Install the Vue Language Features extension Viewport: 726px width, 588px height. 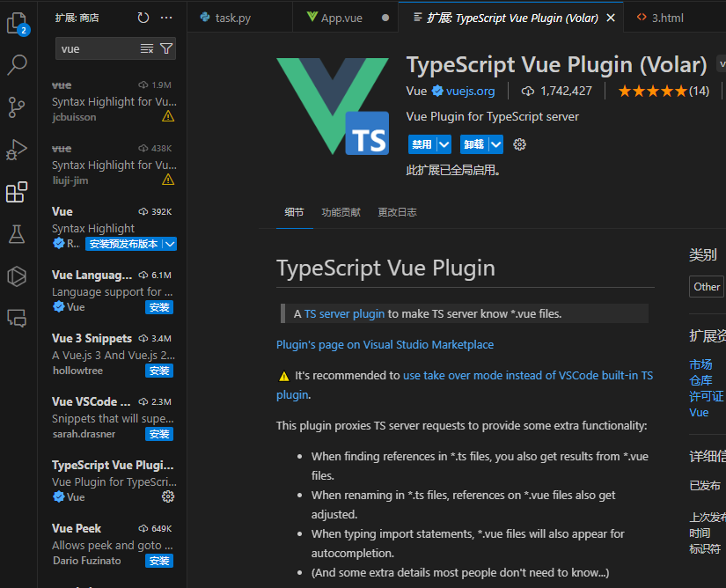(159, 307)
